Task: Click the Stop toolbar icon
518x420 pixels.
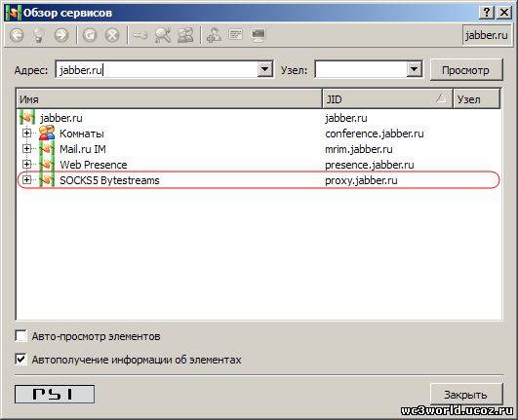Action: pyautogui.click(x=112, y=35)
